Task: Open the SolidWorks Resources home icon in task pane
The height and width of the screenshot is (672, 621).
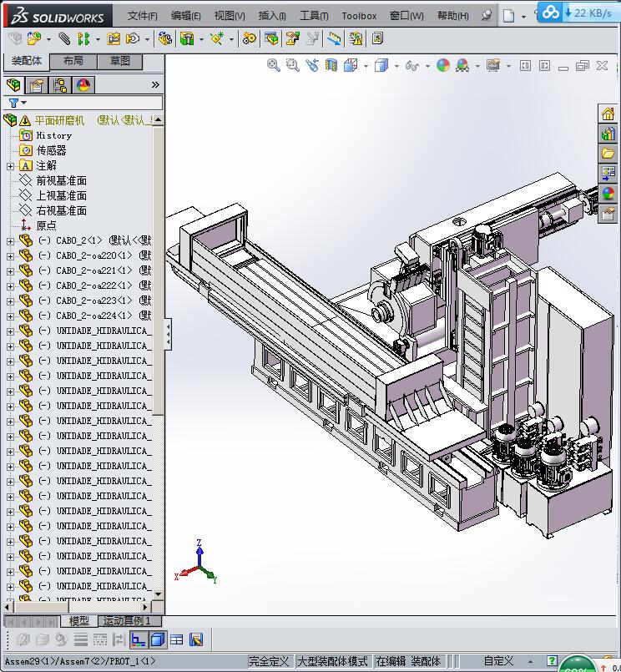Action: click(x=608, y=114)
